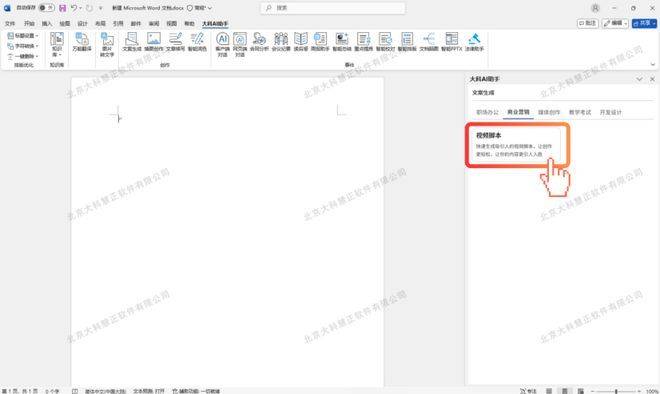Viewport: 660px width, 394px height.
Task: Select the 文章续写 continue-writing tool
Action: 175,42
